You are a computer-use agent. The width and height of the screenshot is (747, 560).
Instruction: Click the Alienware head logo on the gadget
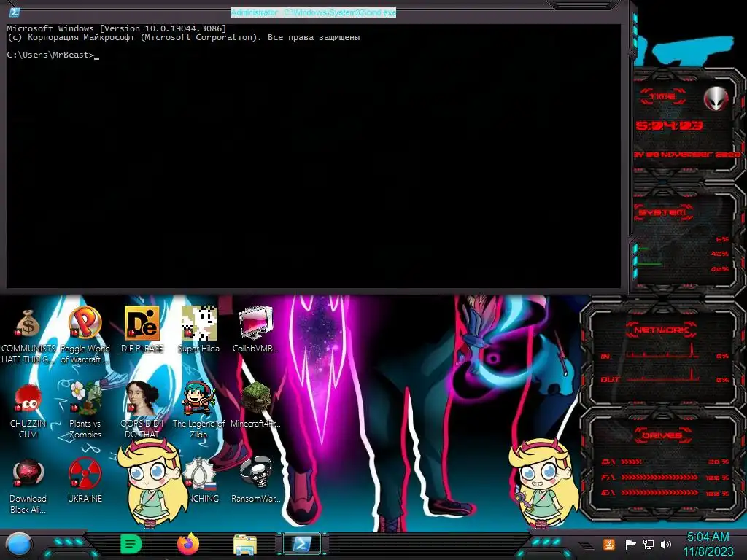pos(716,98)
